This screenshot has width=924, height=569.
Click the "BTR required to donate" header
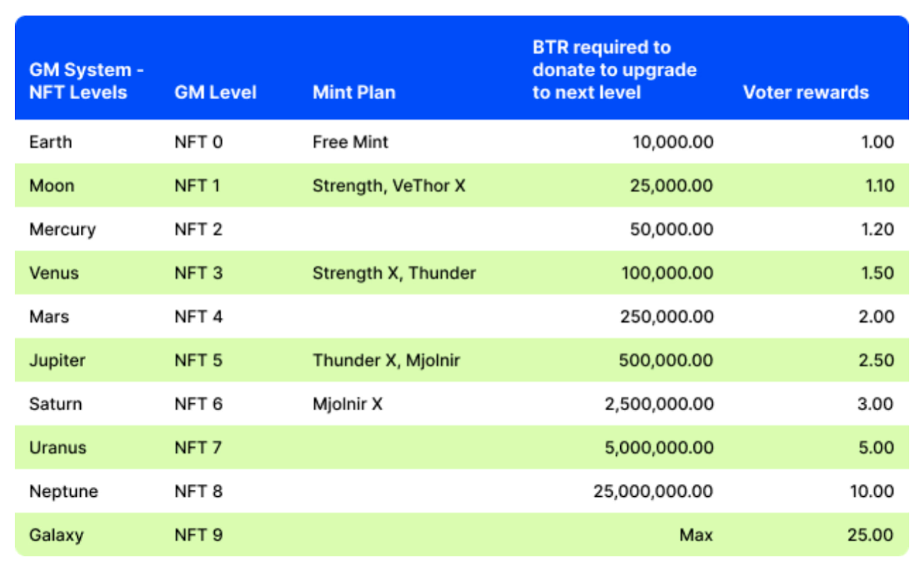click(x=614, y=70)
